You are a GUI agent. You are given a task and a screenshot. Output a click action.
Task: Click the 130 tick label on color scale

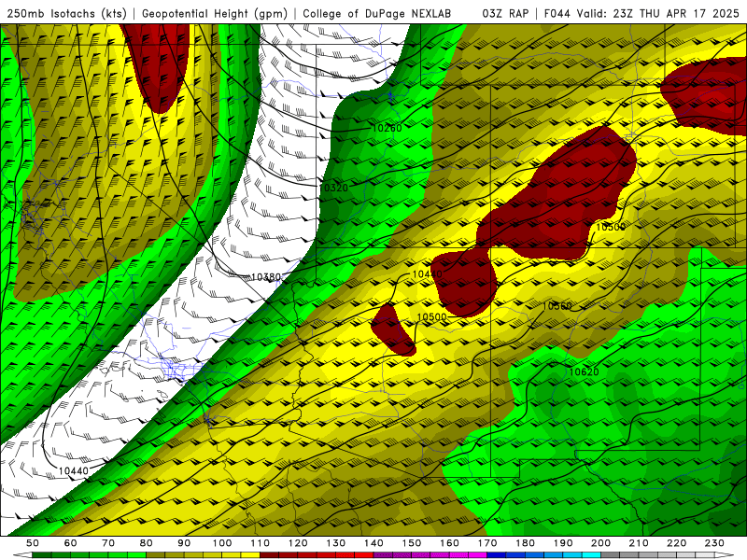[336, 543]
